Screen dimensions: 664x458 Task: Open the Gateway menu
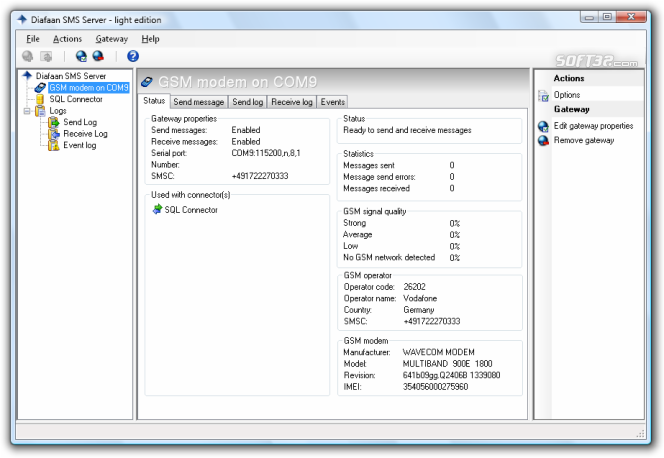click(x=112, y=39)
